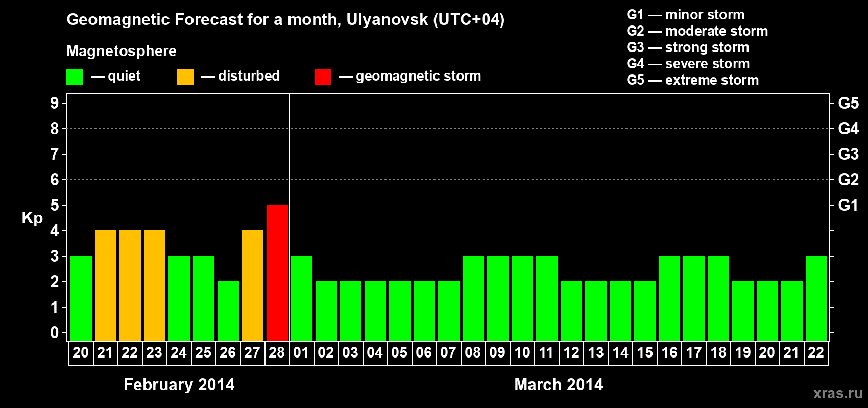Click the 'Kp' axis title
The image size is (868, 408).
click(32, 218)
